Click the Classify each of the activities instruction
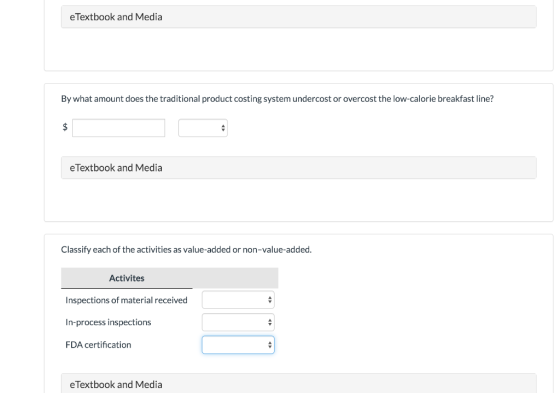This screenshot has height=393, width=560. pyautogui.click(x=186, y=249)
